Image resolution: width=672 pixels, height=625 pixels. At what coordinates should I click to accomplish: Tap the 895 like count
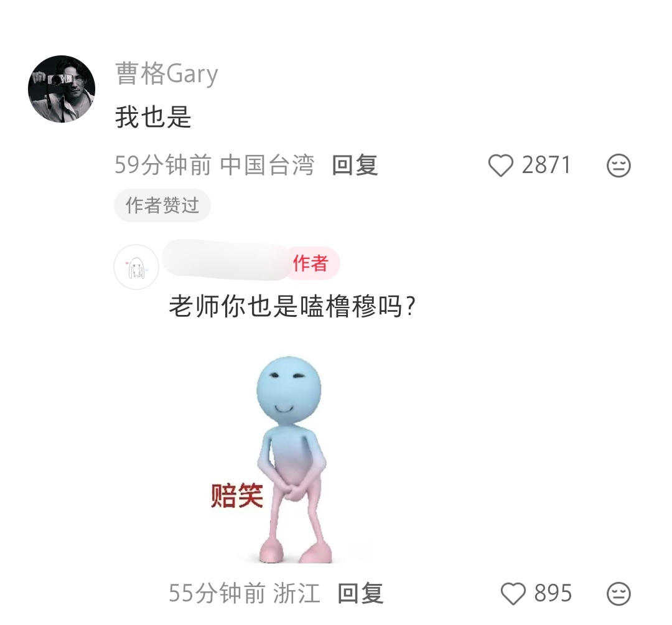tap(553, 593)
